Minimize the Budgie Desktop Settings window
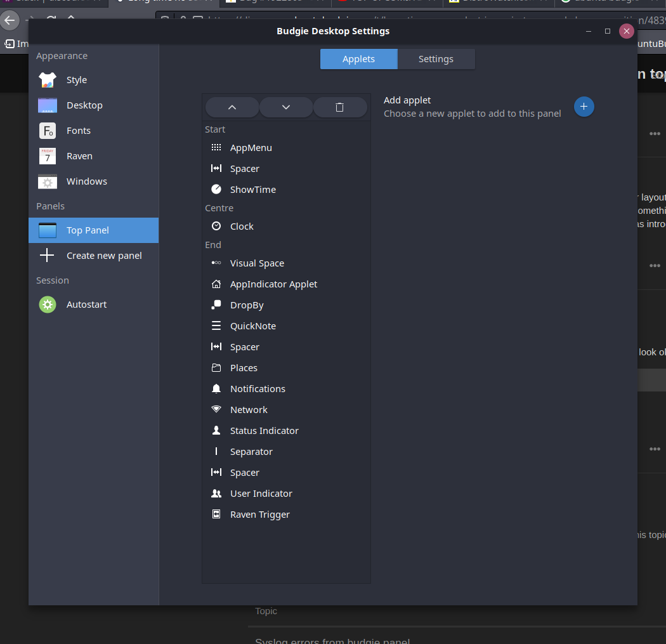The height and width of the screenshot is (644, 666). coord(588,31)
